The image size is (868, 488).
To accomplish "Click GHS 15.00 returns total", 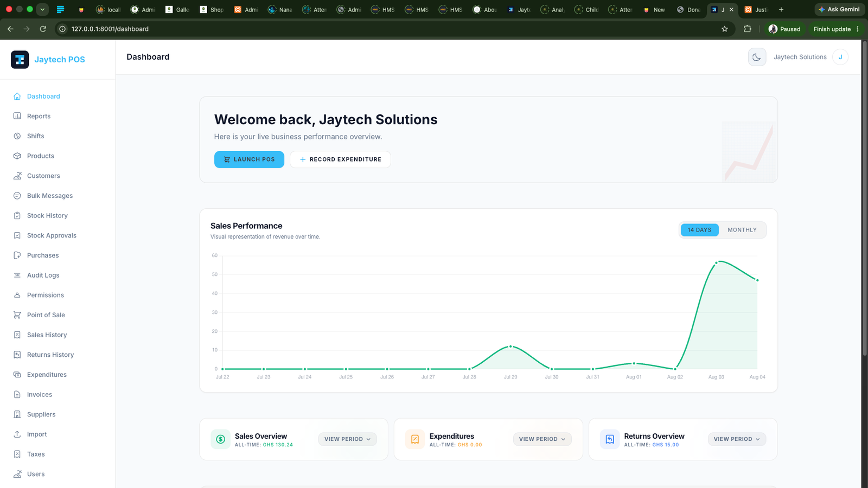I will pyautogui.click(x=666, y=445).
